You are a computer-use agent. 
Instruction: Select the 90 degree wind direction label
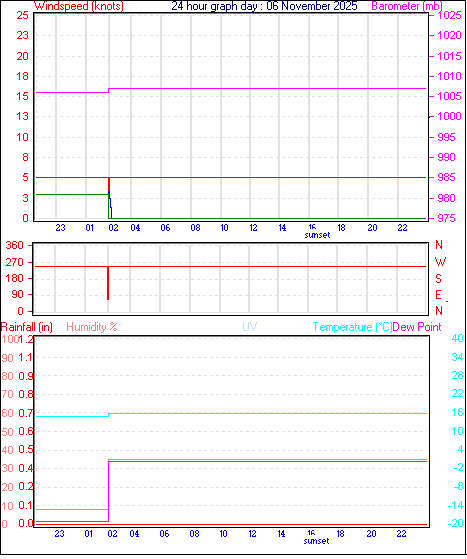point(17,294)
